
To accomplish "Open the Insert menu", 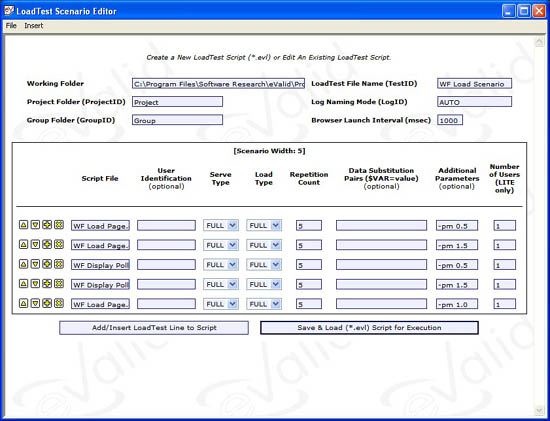I will [34, 26].
